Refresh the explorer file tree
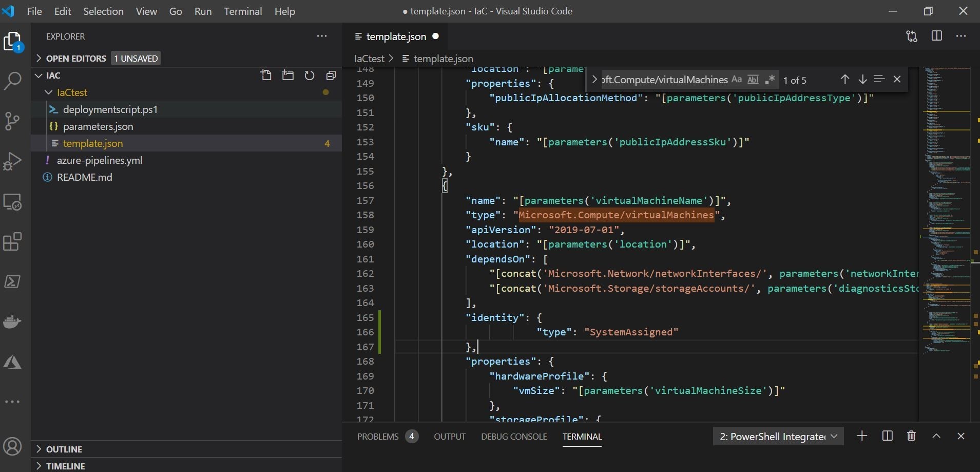Image resolution: width=980 pixels, height=472 pixels. 309,75
